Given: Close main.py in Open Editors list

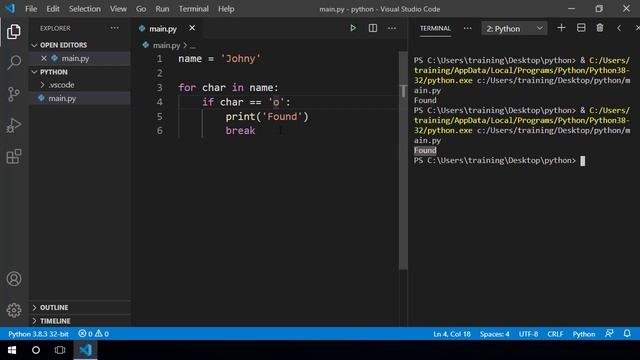Looking at the screenshot, I should [44, 58].
